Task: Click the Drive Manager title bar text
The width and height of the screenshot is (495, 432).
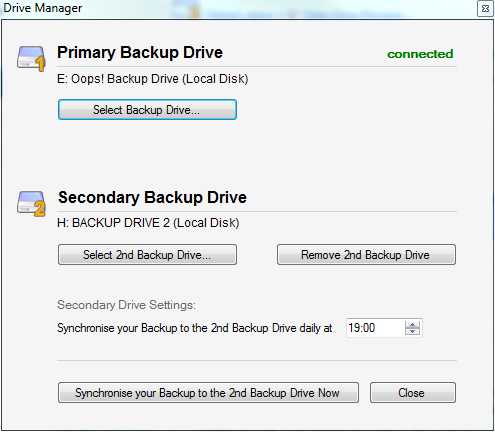Action: click(x=42, y=8)
